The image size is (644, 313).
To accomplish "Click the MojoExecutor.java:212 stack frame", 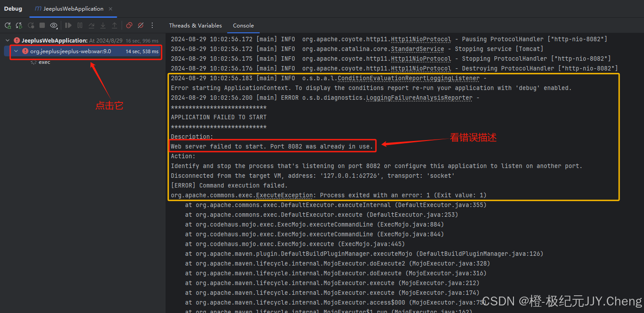I will coord(332,283).
